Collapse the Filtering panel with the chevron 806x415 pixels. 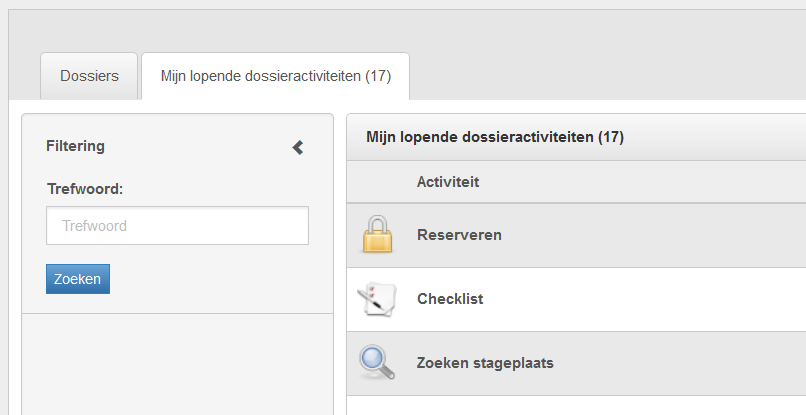[298, 148]
